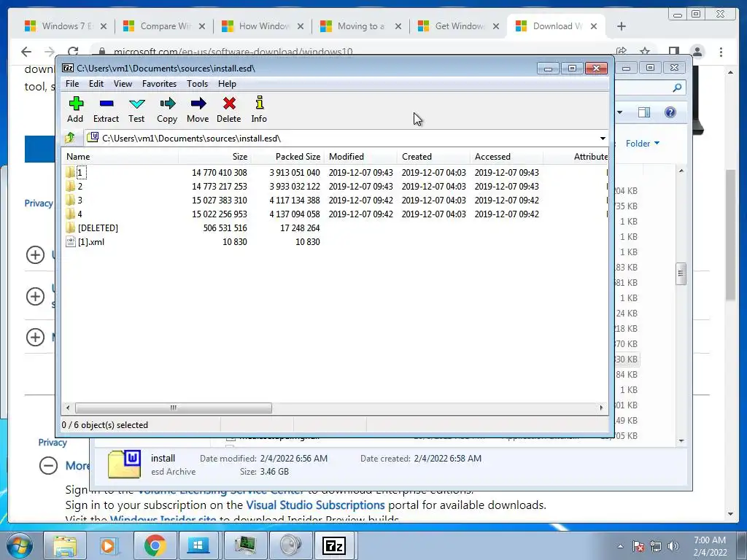Image resolution: width=747 pixels, height=560 pixels.
Task: Click the Extract toolbar icon
Action: [x=106, y=109]
